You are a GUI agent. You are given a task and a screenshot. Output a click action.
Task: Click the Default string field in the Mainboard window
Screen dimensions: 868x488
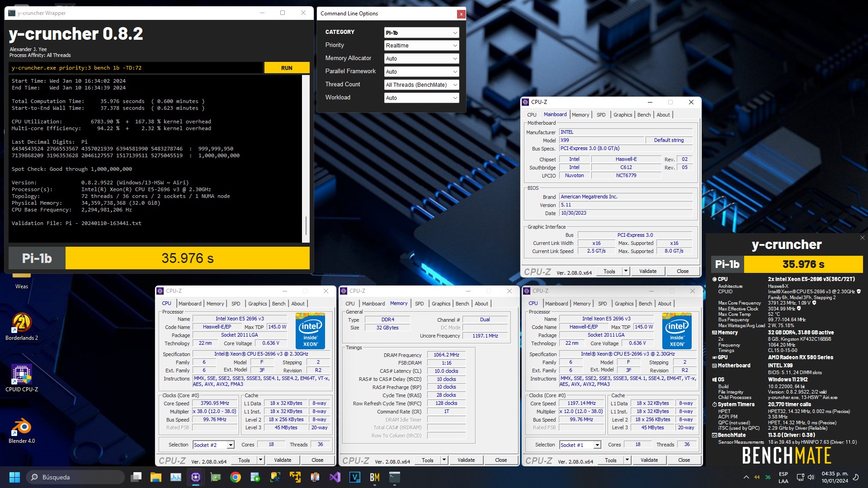click(x=669, y=140)
